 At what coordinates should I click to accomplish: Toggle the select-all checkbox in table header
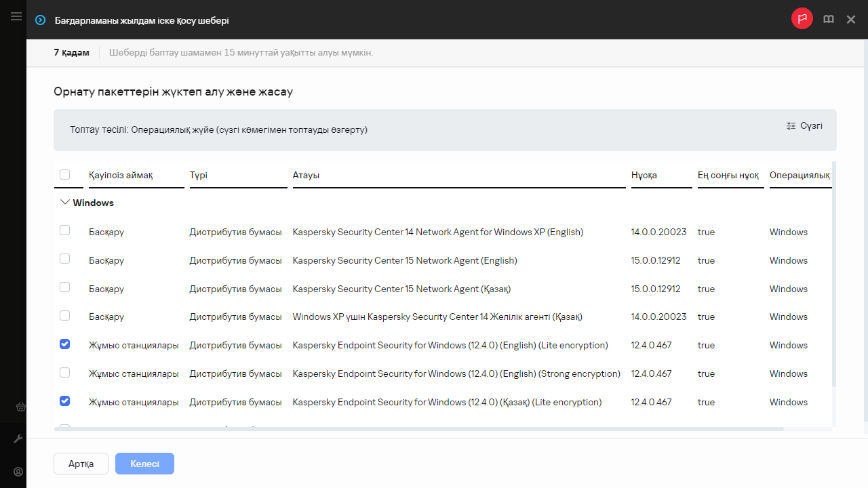point(65,175)
